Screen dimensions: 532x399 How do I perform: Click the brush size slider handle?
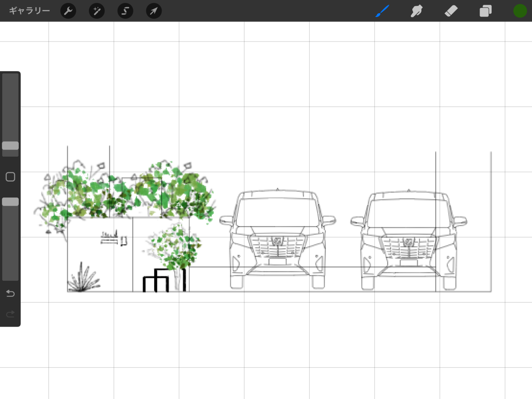[10, 145]
